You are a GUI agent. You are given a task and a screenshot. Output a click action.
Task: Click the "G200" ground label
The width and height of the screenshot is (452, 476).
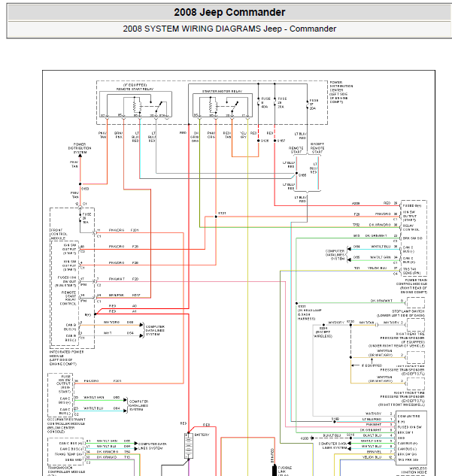click(x=305, y=438)
